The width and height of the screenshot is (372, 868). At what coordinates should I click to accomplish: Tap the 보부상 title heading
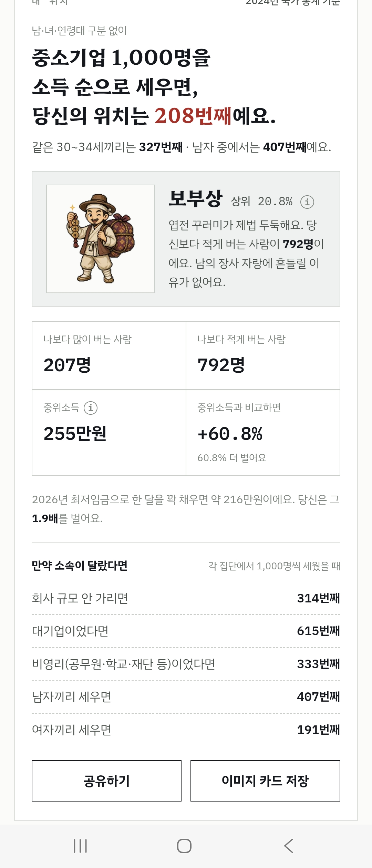click(x=195, y=199)
